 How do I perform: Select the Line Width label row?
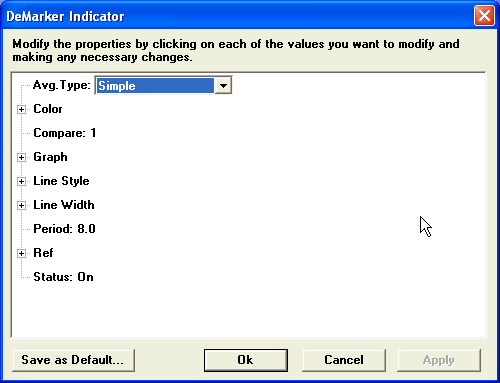pyautogui.click(x=64, y=205)
